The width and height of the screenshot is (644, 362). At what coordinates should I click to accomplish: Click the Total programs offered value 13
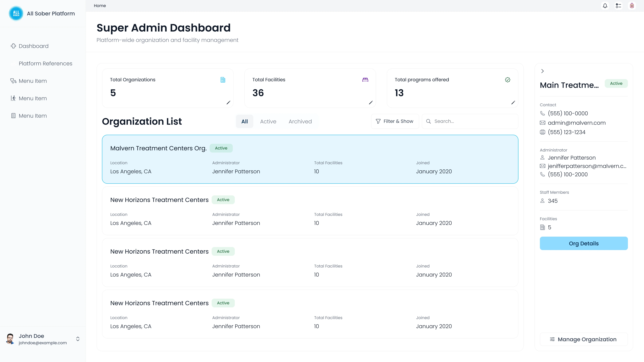(399, 93)
